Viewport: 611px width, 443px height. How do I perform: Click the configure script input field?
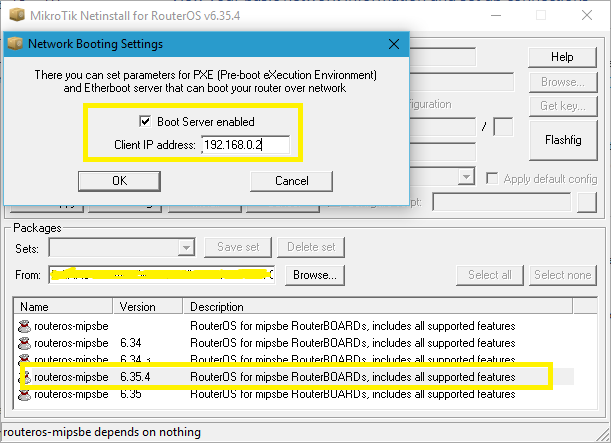coord(502,202)
